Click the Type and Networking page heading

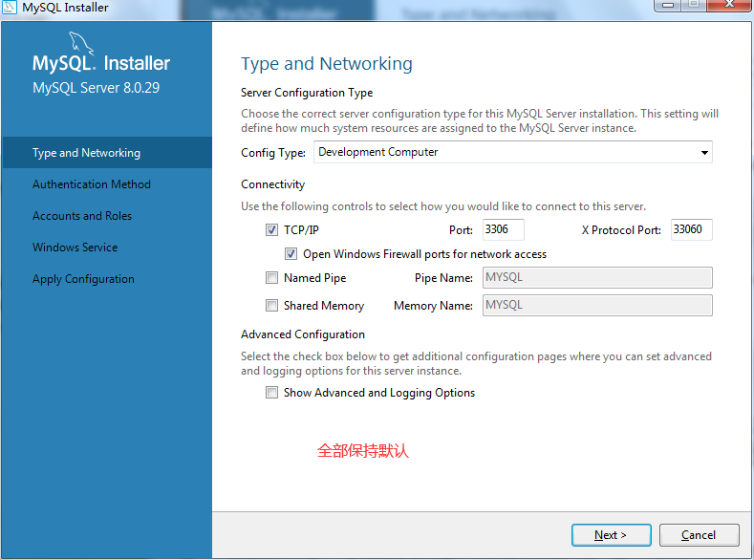327,64
